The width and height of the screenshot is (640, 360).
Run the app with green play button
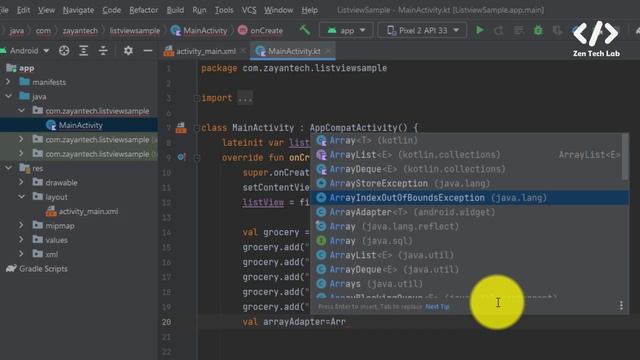[x=480, y=30]
